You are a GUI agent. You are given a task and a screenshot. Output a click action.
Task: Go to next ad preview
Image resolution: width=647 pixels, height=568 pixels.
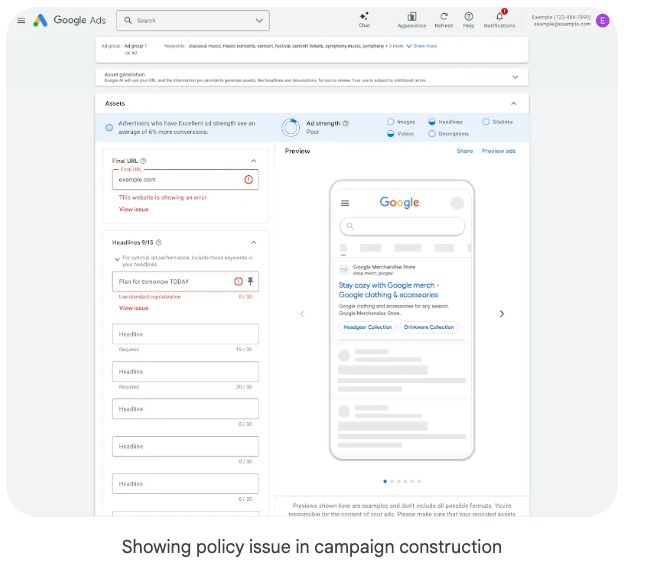tap(502, 314)
